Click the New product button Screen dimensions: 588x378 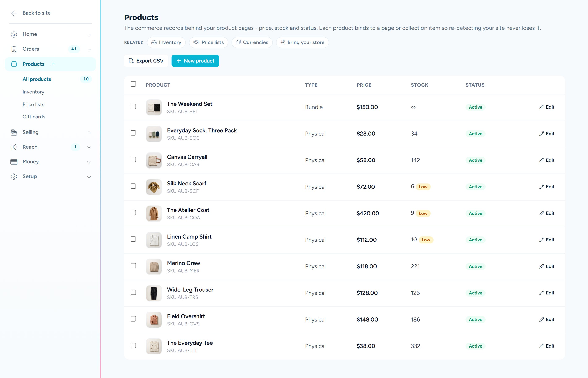[x=195, y=61]
